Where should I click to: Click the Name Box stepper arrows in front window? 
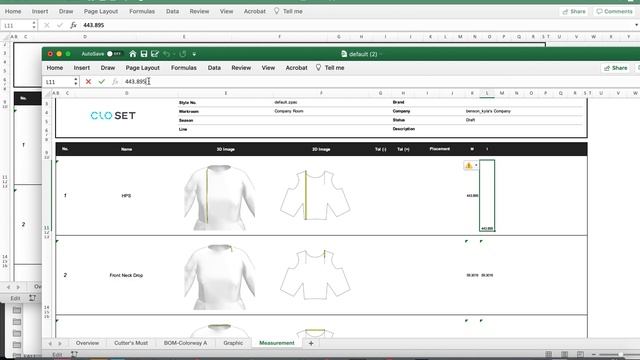tap(76, 82)
